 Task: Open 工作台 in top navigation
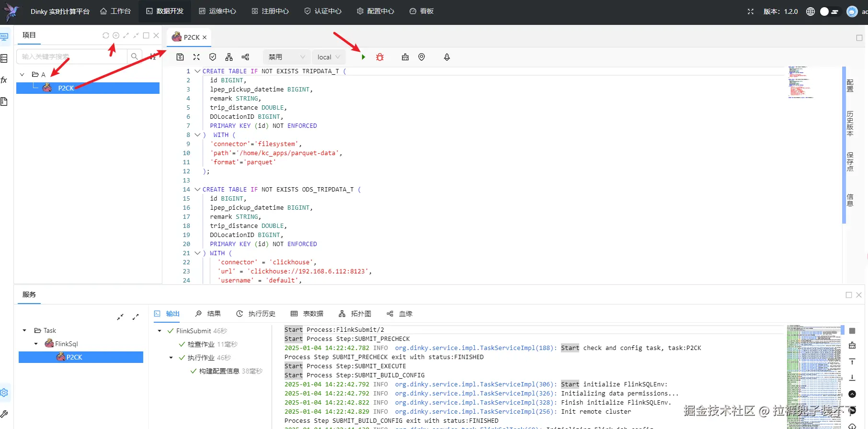pyautogui.click(x=115, y=11)
